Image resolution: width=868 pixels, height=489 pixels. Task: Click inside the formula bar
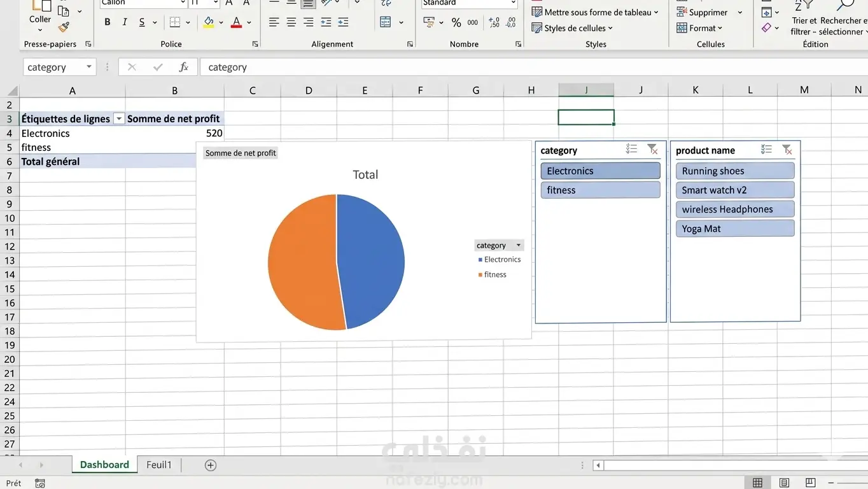(533, 67)
